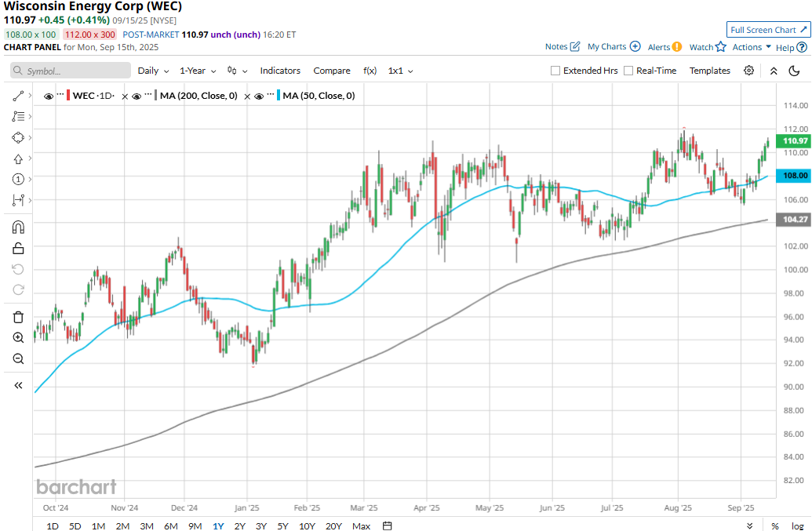Open the Actions dropdown menu
The image size is (812, 531).
pos(752,47)
